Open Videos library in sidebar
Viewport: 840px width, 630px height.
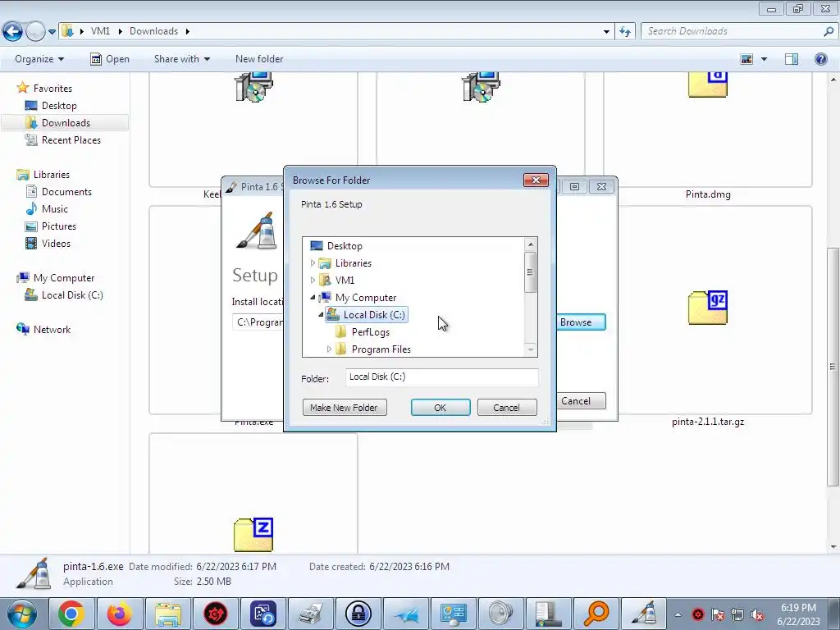pyautogui.click(x=56, y=243)
